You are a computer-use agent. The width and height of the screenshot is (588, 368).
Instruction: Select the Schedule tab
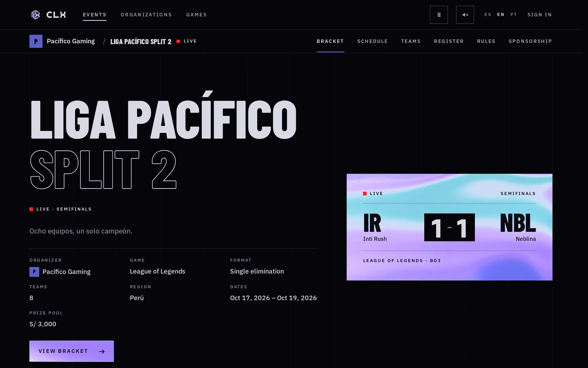(372, 41)
